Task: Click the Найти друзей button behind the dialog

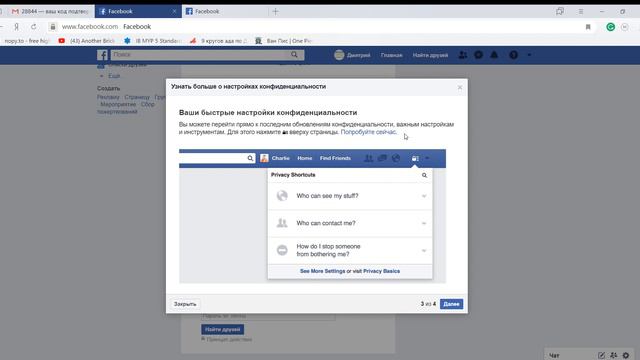Action: coord(222,329)
